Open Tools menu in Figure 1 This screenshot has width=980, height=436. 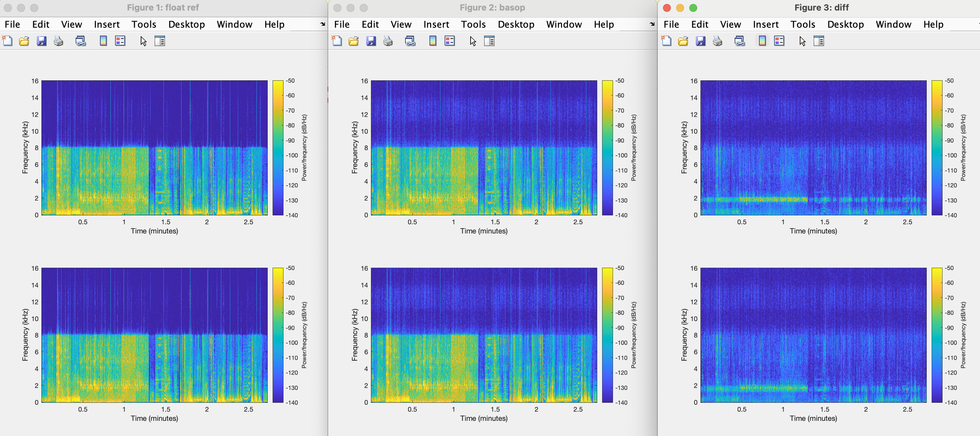click(144, 24)
